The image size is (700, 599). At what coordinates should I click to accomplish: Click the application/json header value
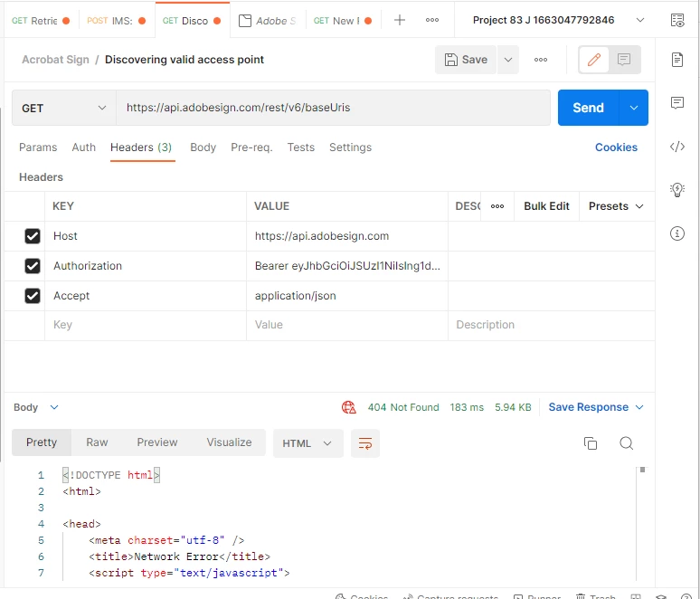pyautogui.click(x=296, y=296)
